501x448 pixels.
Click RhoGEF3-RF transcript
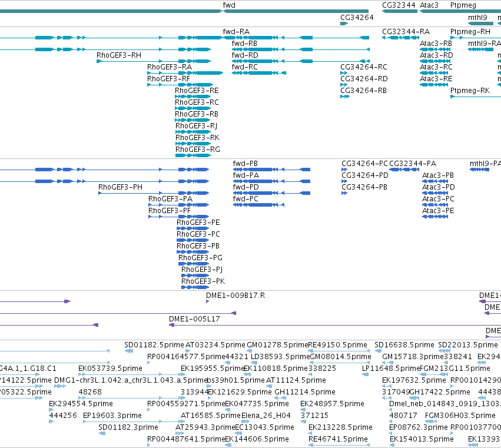tap(168, 79)
